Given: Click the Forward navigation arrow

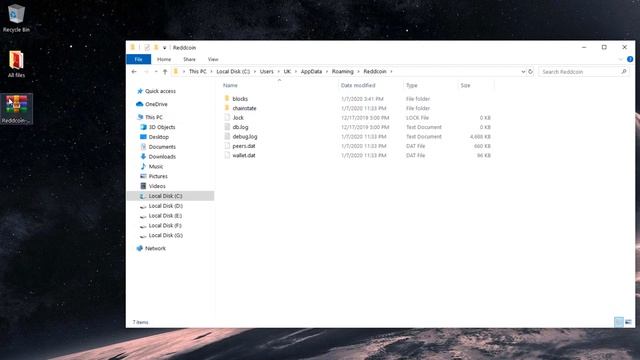Looking at the screenshot, I should [x=146, y=71].
